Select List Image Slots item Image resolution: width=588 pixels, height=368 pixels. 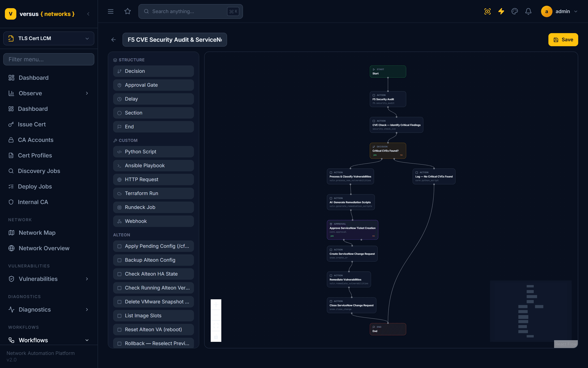(x=153, y=315)
